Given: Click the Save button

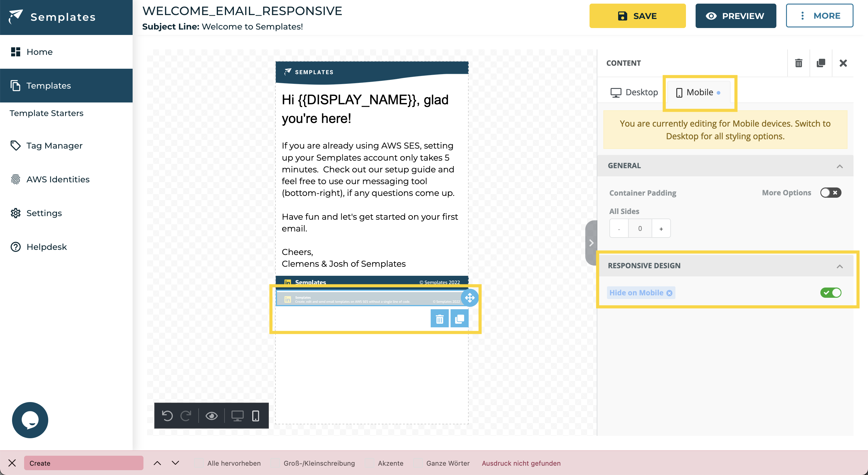Looking at the screenshot, I should 637,16.
